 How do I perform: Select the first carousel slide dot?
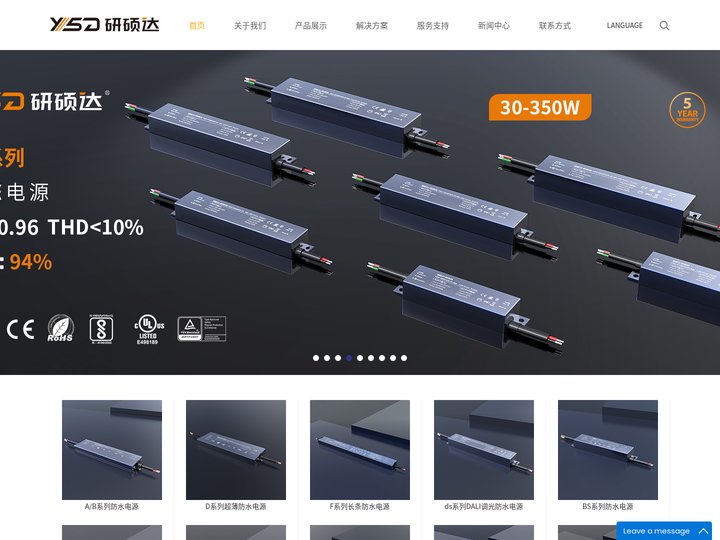point(316,358)
